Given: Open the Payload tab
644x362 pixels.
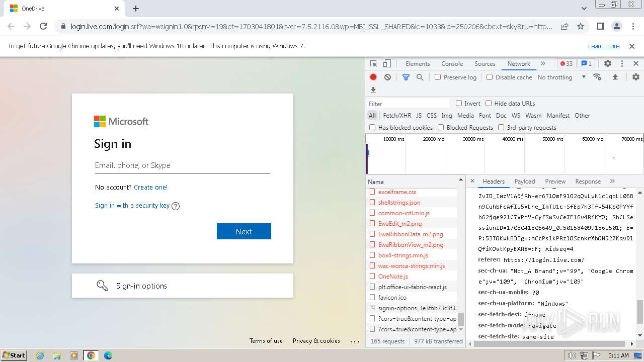Looking at the screenshot, I should point(525,182).
